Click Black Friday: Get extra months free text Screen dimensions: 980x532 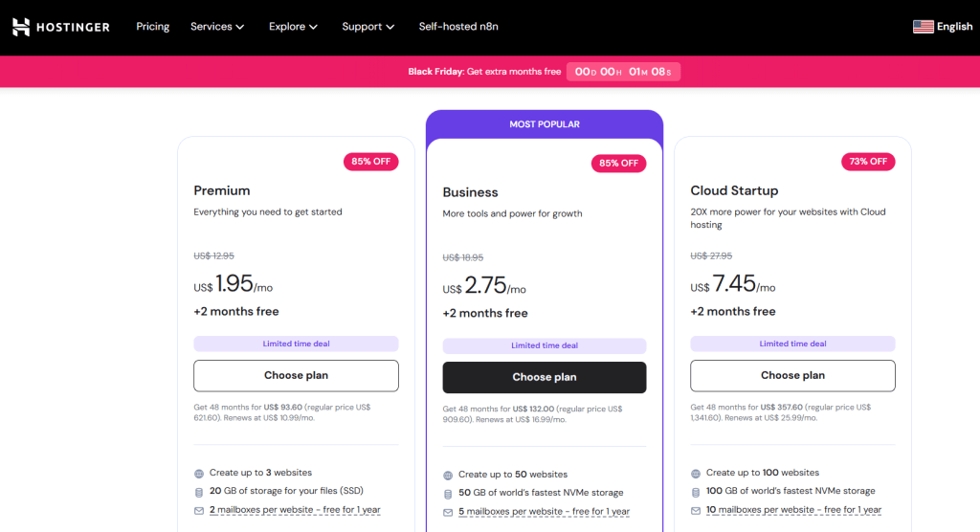point(484,72)
